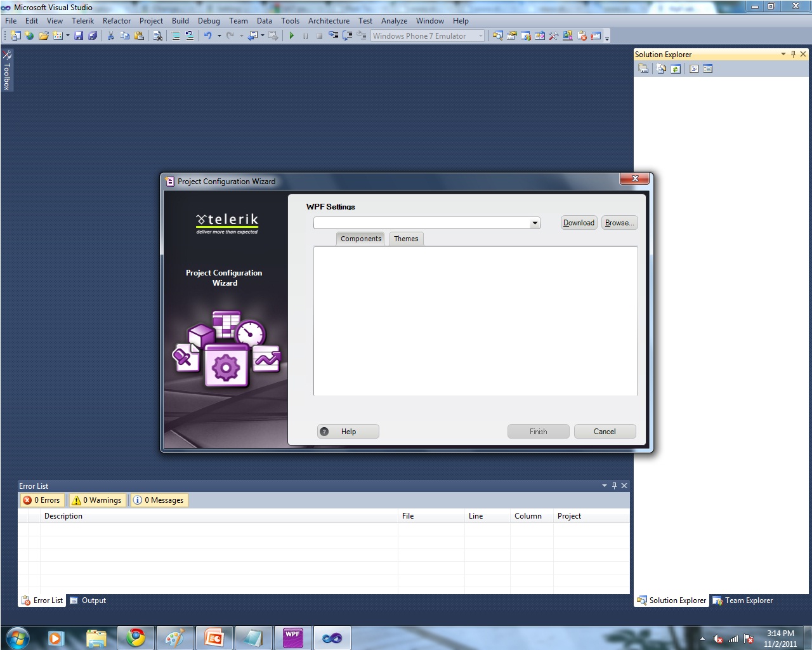This screenshot has height=650, width=812.
Task: Click the Windows Start button
Action: pos(17,638)
